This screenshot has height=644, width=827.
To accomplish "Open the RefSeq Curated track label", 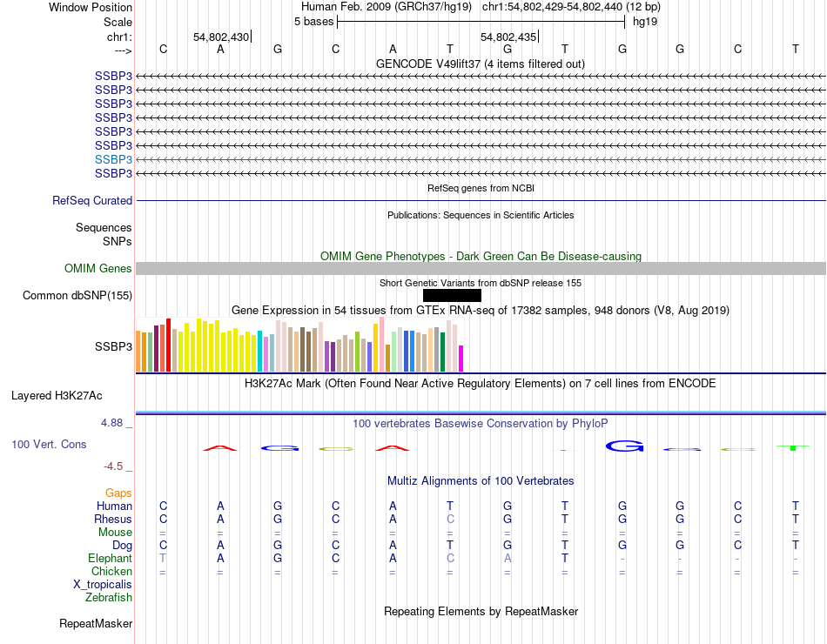I will [92, 200].
